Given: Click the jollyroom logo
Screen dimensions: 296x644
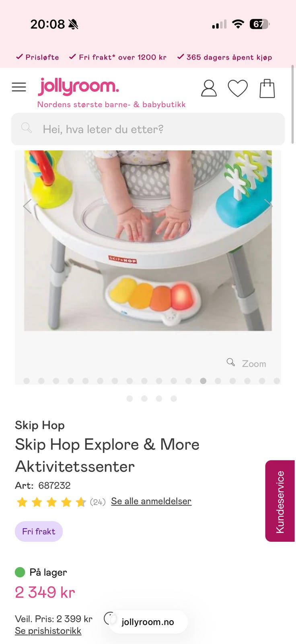Looking at the screenshot, I should pos(78,86).
